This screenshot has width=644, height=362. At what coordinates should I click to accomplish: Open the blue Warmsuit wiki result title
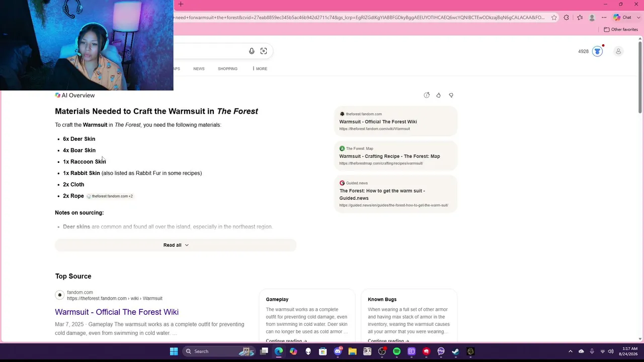[x=117, y=312]
